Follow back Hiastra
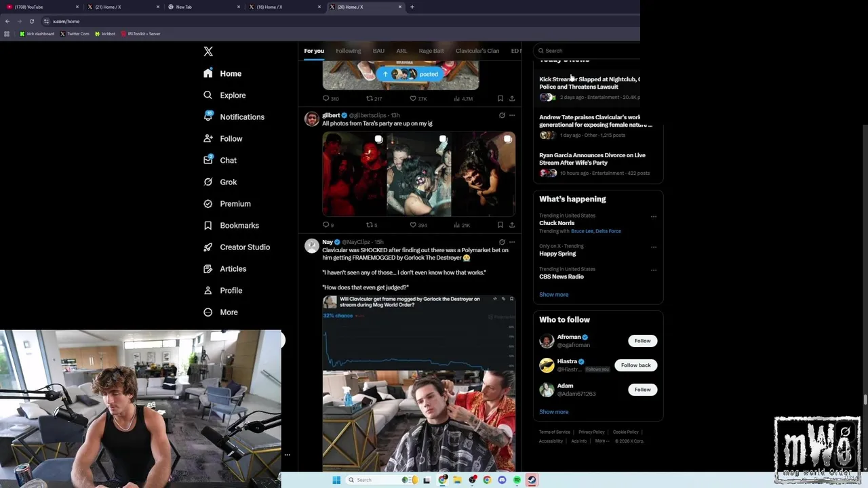 [635, 365]
